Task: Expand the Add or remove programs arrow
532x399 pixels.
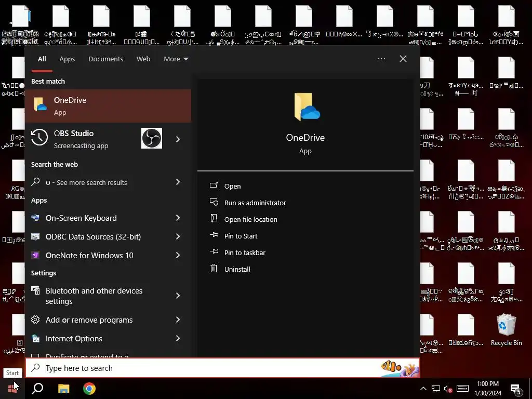Action: tap(178, 320)
